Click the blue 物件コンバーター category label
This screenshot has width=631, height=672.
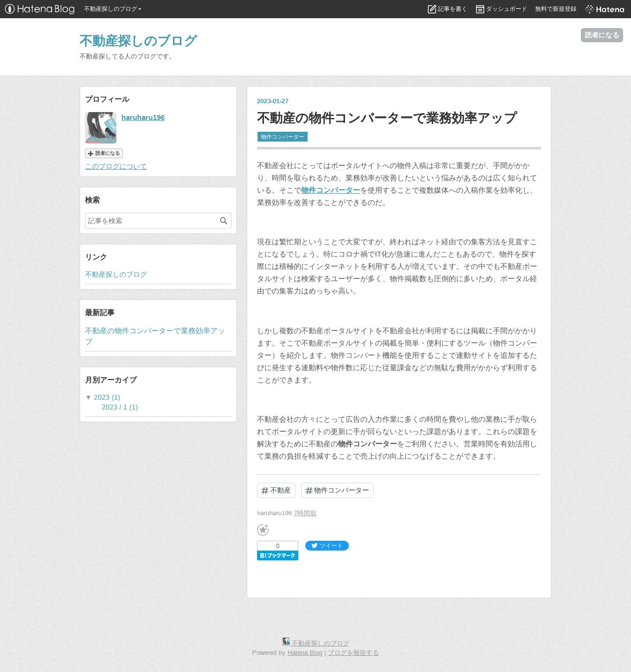pyautogui.click(x=283, y=137)
